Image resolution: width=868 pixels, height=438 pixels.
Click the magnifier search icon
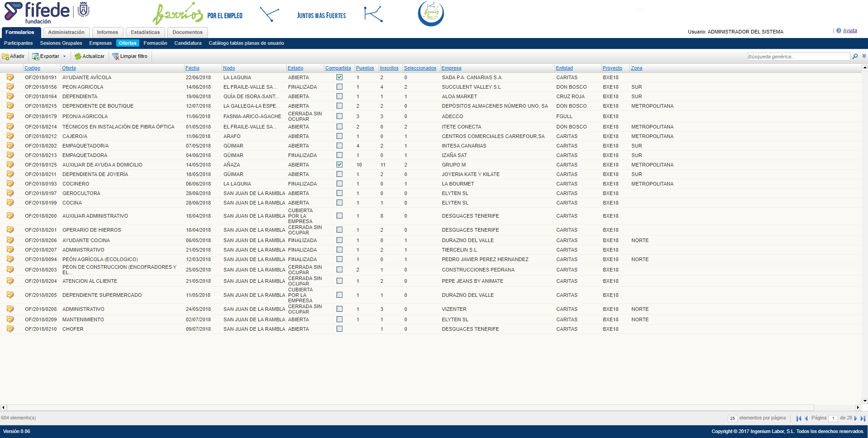click(855, 57)
